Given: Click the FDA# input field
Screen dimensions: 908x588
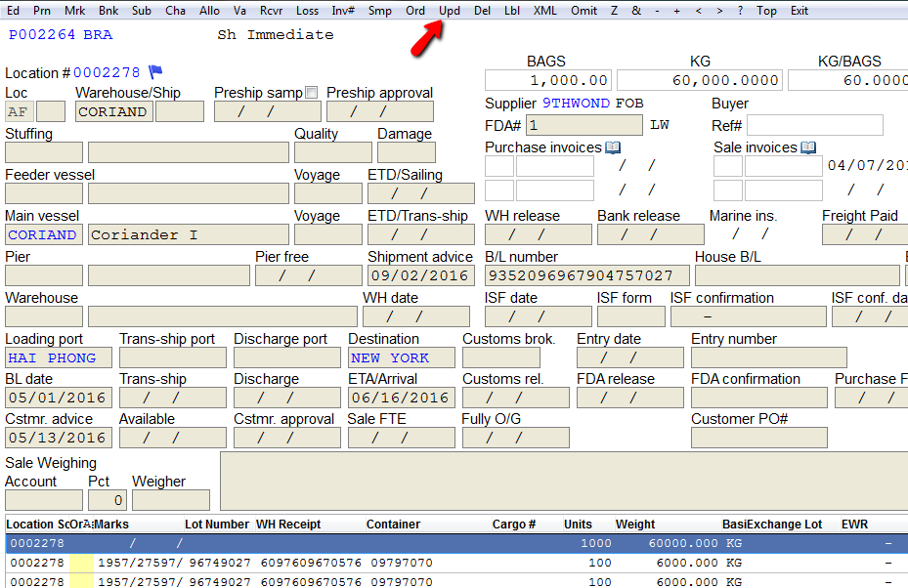Looking at the screenshot, I should (x=584, y=125).
